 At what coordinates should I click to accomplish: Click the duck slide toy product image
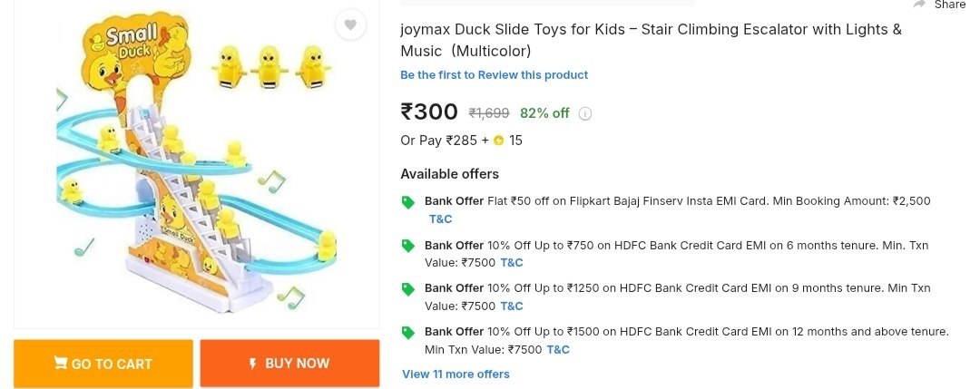196,168
